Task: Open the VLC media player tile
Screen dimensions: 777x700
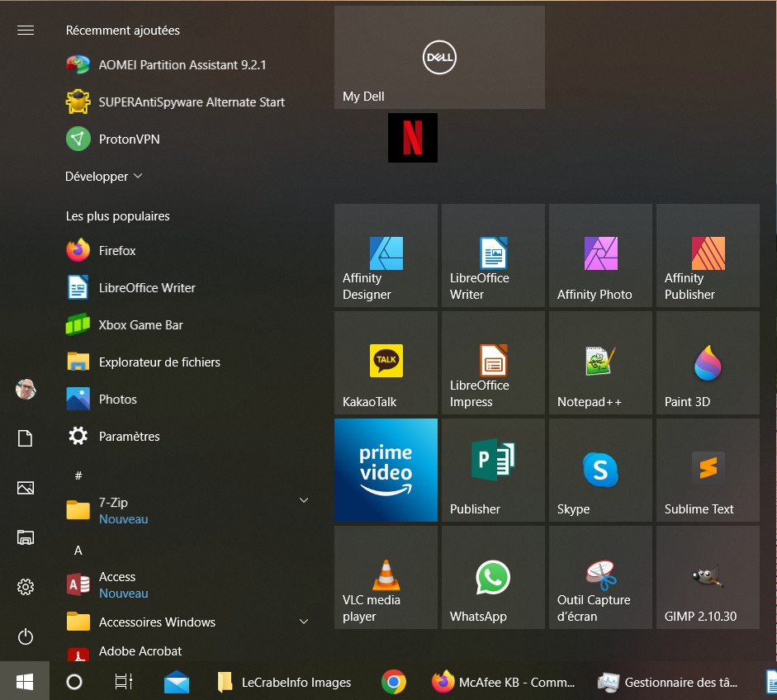Action: (386, 578)
